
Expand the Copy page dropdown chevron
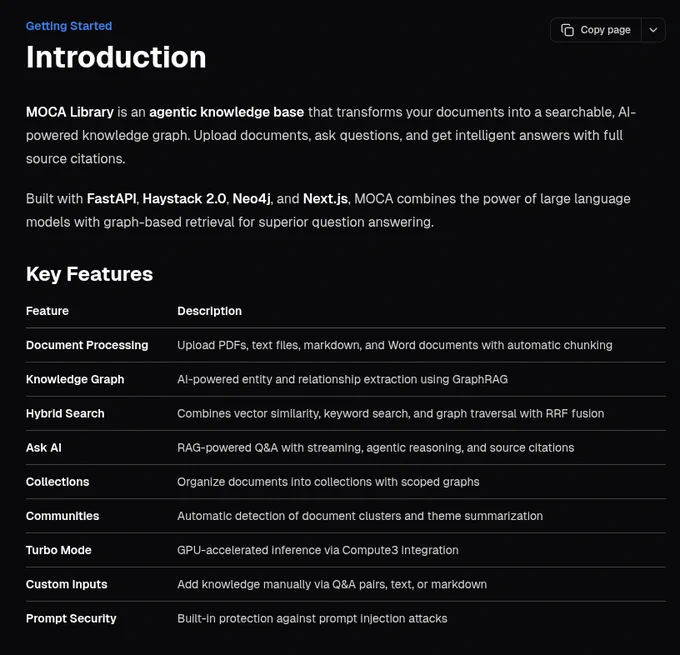pos(653,30)
